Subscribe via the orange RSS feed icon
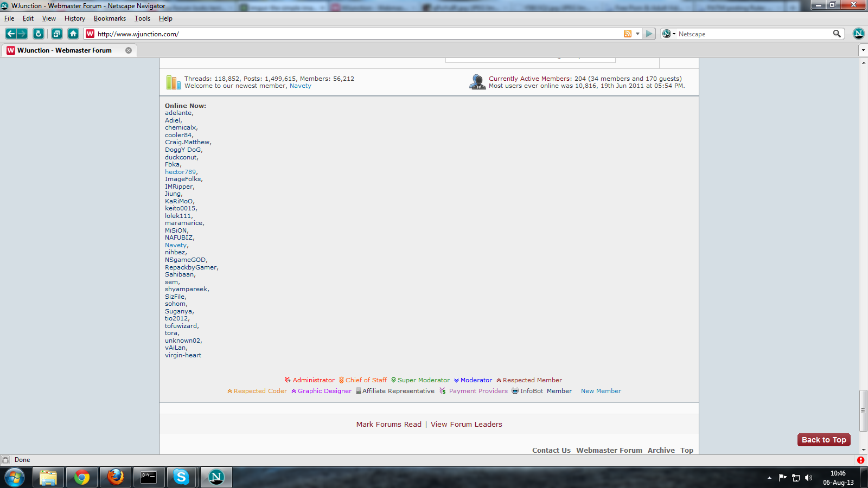The height and width of the screenshot is (488, 868). point(628,34)
